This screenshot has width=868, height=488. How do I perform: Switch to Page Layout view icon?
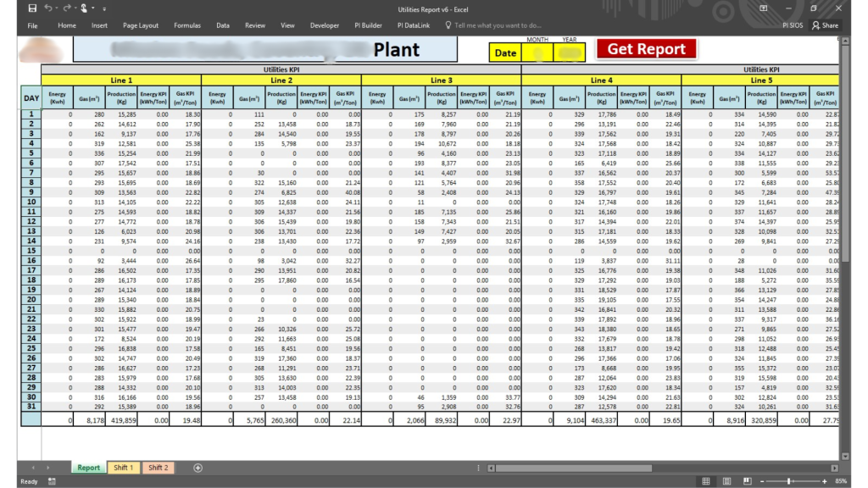pyautogui.click(x=726, y=481)
